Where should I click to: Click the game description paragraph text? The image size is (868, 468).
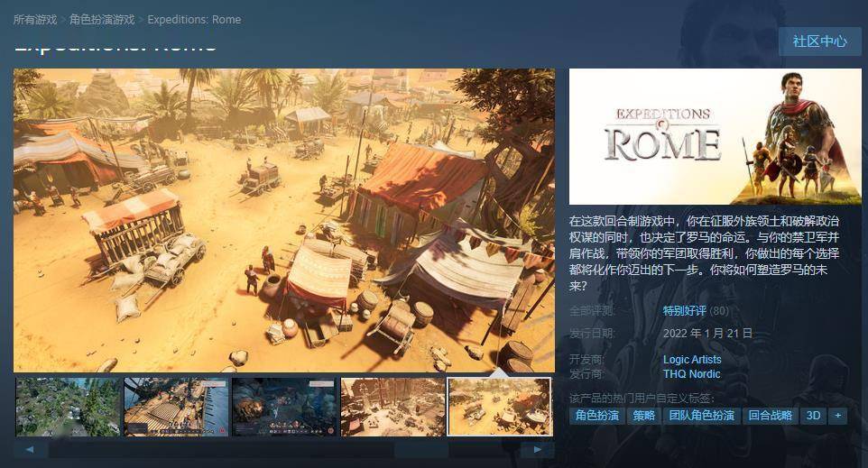point(704,253)
